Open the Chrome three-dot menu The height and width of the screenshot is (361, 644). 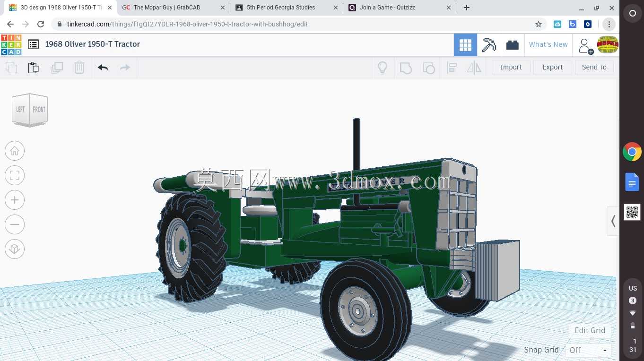point(609,24)
